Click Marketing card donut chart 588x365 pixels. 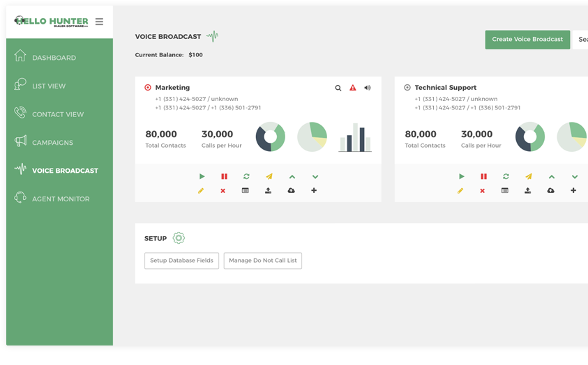tap(271, 137)
